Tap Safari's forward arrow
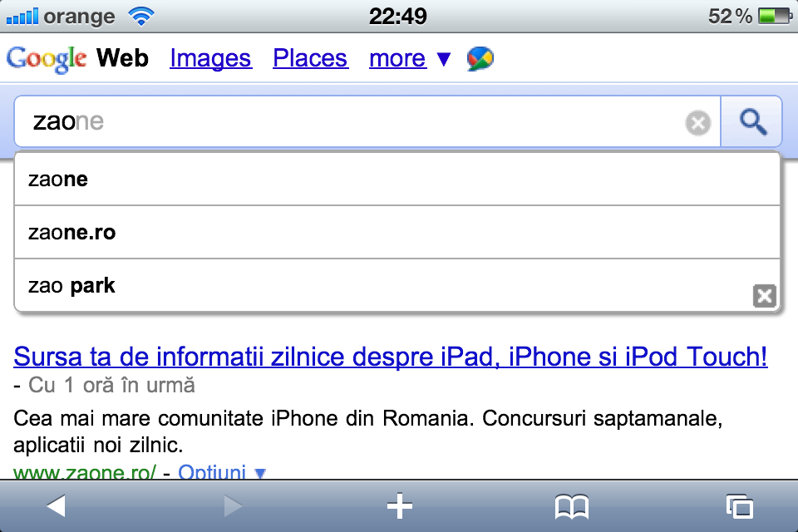The width and height of the screenshot is (798, 532). pyautogui.click(x=233, y=506)
